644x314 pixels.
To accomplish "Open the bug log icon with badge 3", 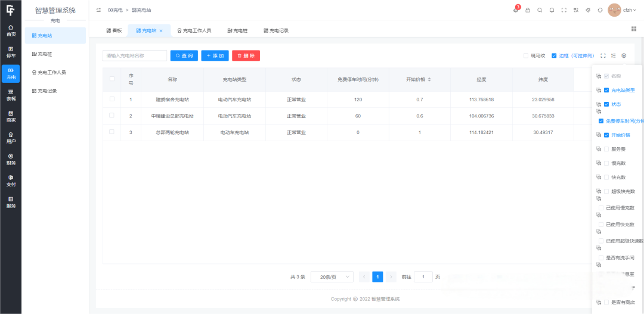I will (x=516, y=10).
